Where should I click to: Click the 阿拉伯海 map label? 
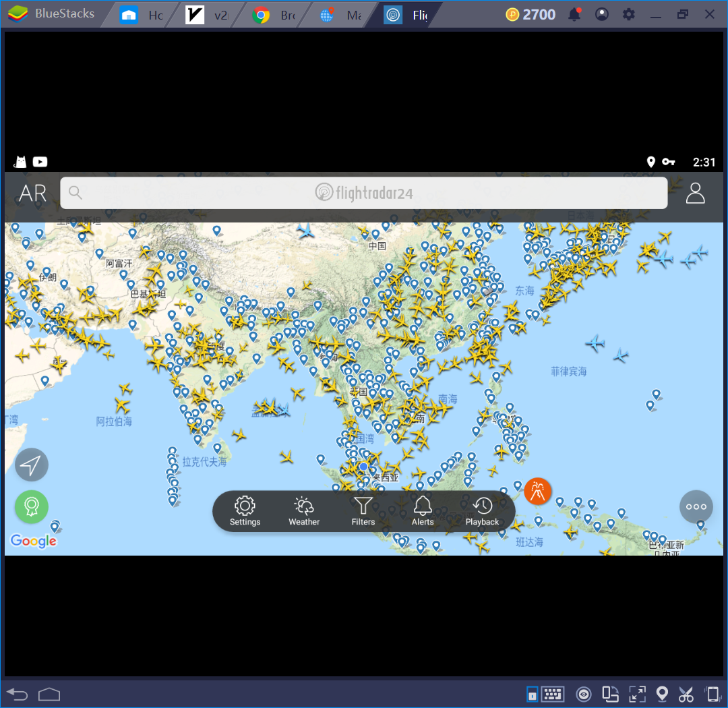114,421
